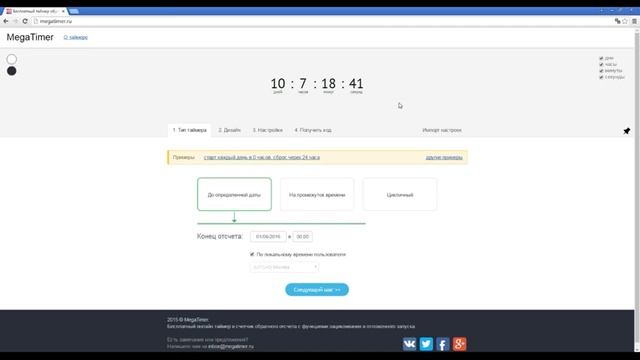Viewport: 640px width, 360px height.
Task: Open Импорт настроек tab
Action: [x=442, y=130]
